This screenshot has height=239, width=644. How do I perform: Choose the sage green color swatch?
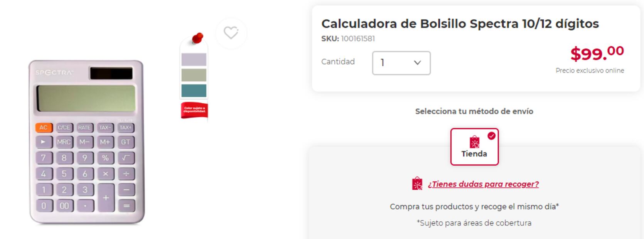coord(194,75)
